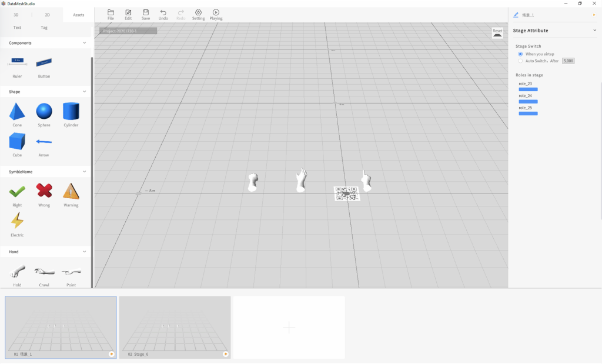Viewport: 602px width, 364px height.
Task: Select the fist hand model in viewport
Action: 253,182
